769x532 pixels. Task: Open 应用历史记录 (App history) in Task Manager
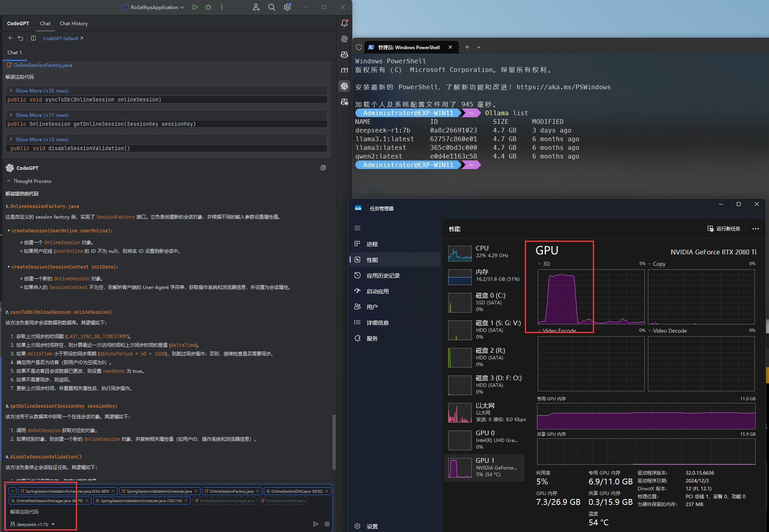(x=394, y=275)
